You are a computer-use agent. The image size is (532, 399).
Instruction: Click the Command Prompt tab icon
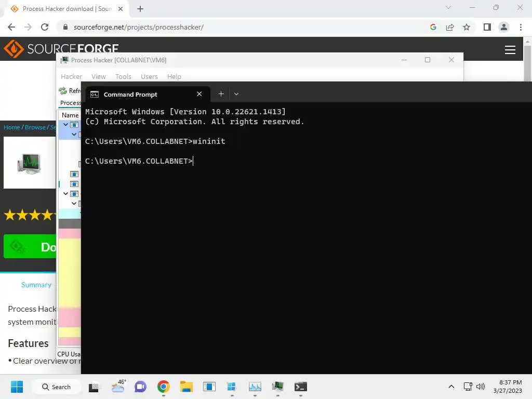95,95
